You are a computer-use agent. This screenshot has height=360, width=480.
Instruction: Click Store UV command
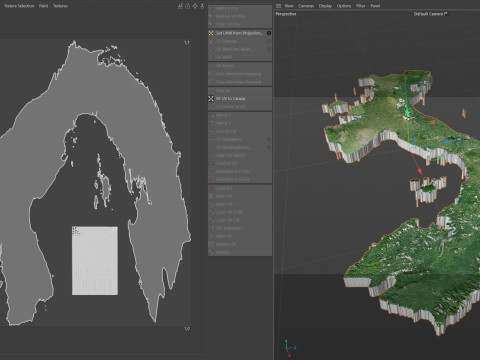[x=240, y=236]
